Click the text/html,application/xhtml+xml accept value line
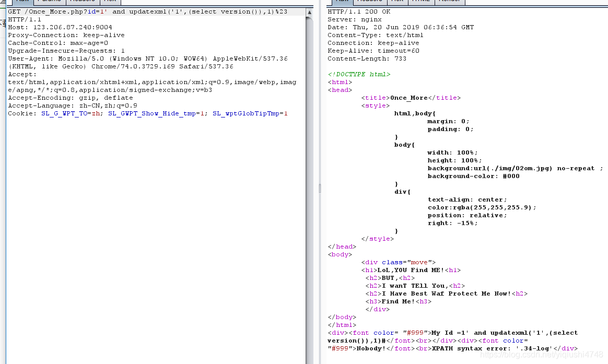608x364 pixels. point(152,82)
